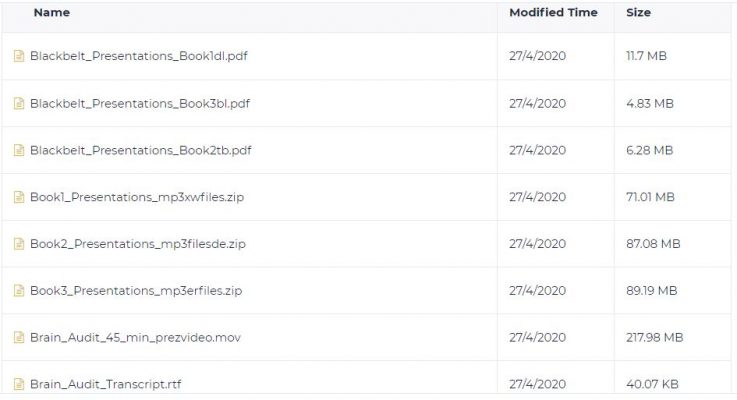Click file icon beside Blackbelt_Presentations_Book3bl.pdf
737x400 pixels.
pyautogui.click(x=19, y=103)
